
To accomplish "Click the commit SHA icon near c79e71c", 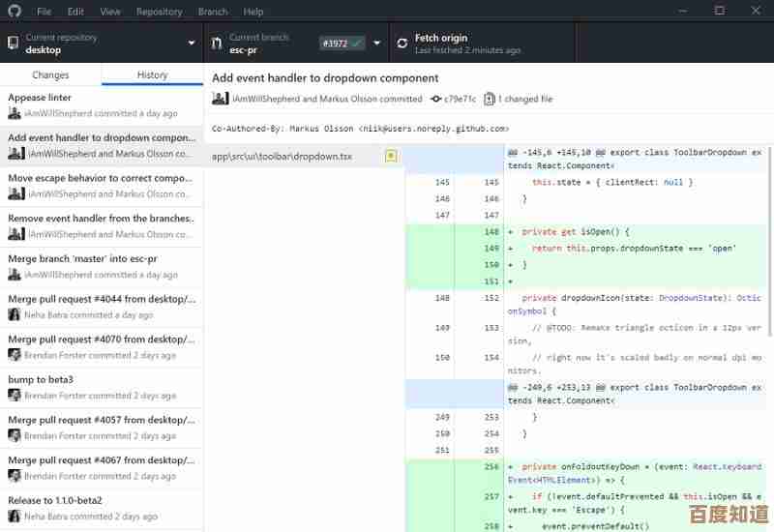I will 435,99.
